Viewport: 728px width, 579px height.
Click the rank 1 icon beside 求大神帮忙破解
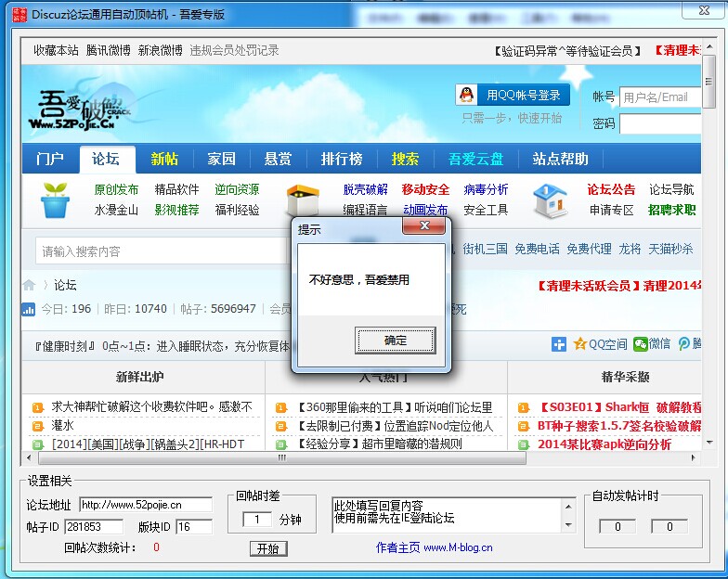point(37,407)
